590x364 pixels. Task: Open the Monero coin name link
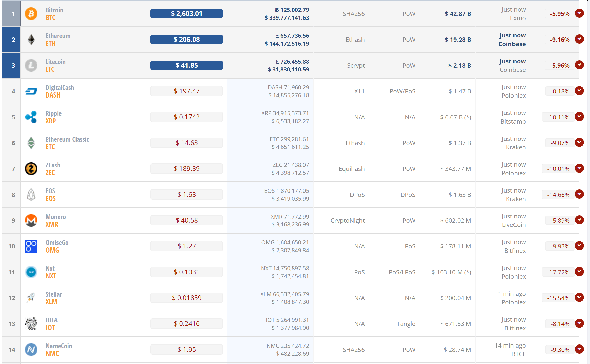56,217
